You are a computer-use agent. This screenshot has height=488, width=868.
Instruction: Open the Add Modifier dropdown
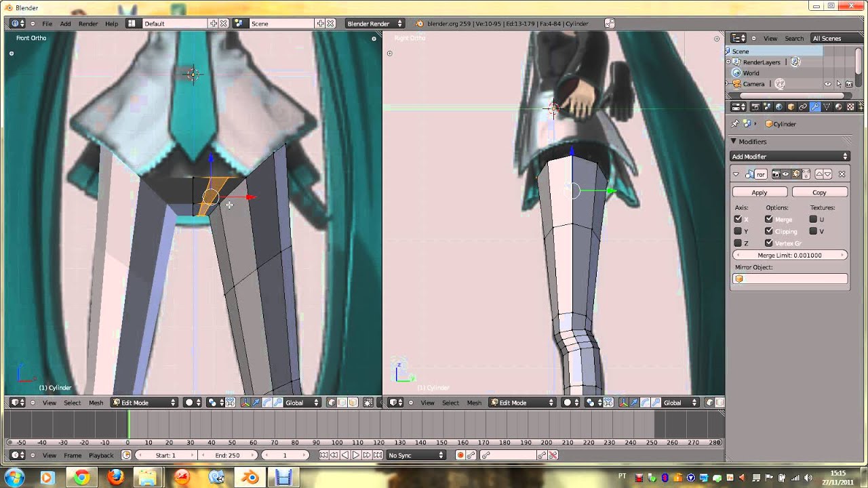click(x=790, y=157)
